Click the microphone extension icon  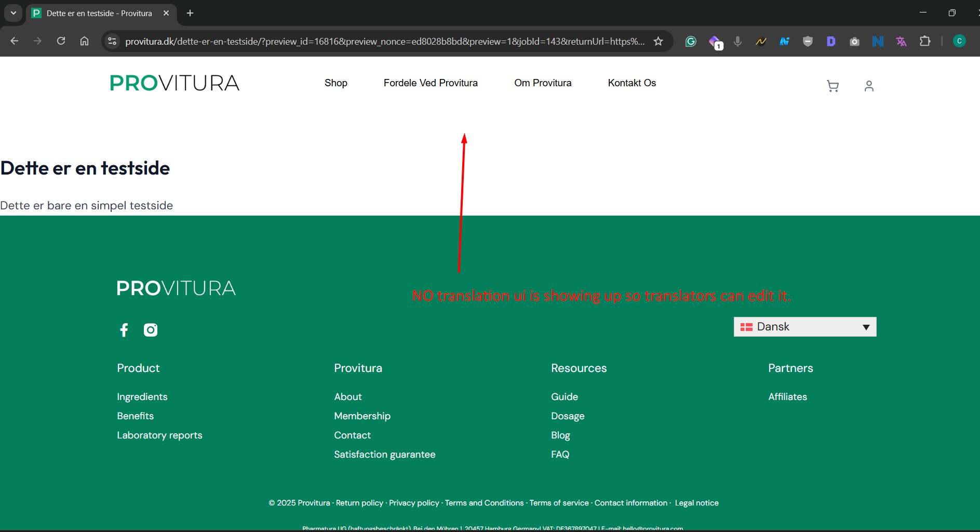pyautogui.click(x=737, y=42)
